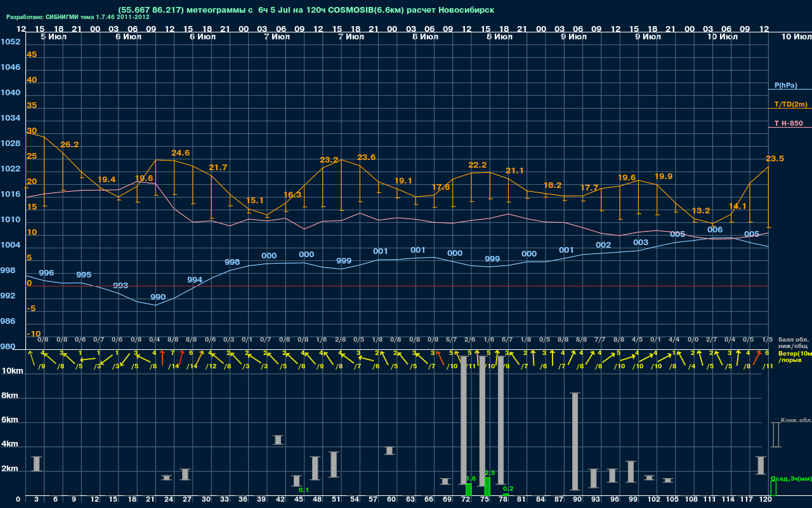Viewport: 812px width, 508px height.
Task: Click the -10 temperature axis value
Action: (x=34, y=334)
